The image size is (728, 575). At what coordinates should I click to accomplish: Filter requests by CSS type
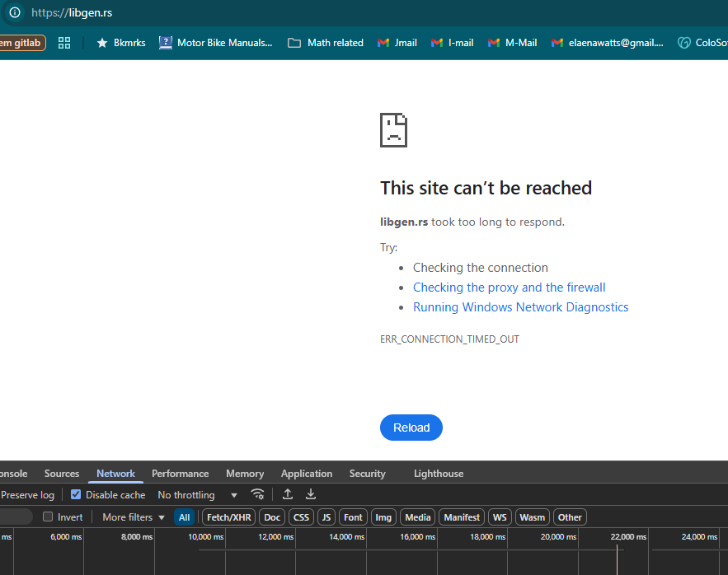[x=301, y=517]
